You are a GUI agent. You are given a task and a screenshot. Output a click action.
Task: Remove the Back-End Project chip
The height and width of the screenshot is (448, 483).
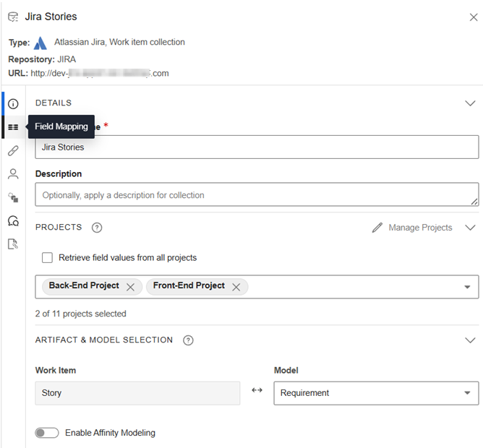[x=130, y=287]
